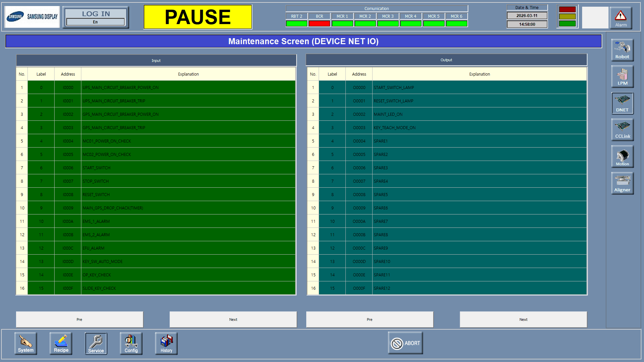Select the DNET sidebar icon
Image resolution: width=644 pixels, height=362 pixels.
point(622,103)
